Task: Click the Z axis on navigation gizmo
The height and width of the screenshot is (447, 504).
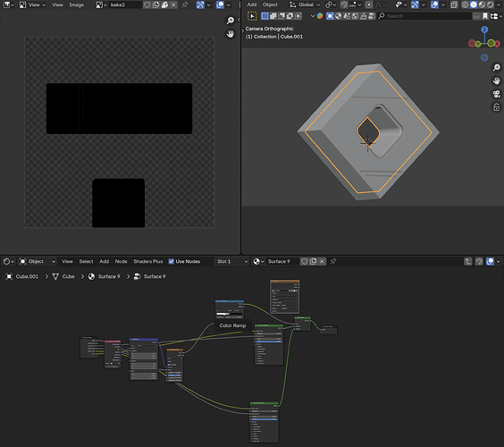Action: tap(484, 30)
